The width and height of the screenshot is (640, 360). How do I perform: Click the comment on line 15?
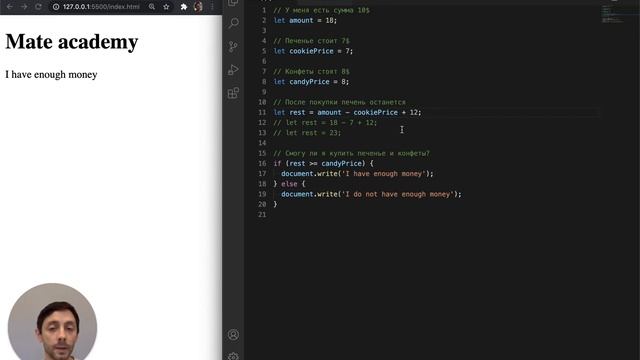[351, 153]
